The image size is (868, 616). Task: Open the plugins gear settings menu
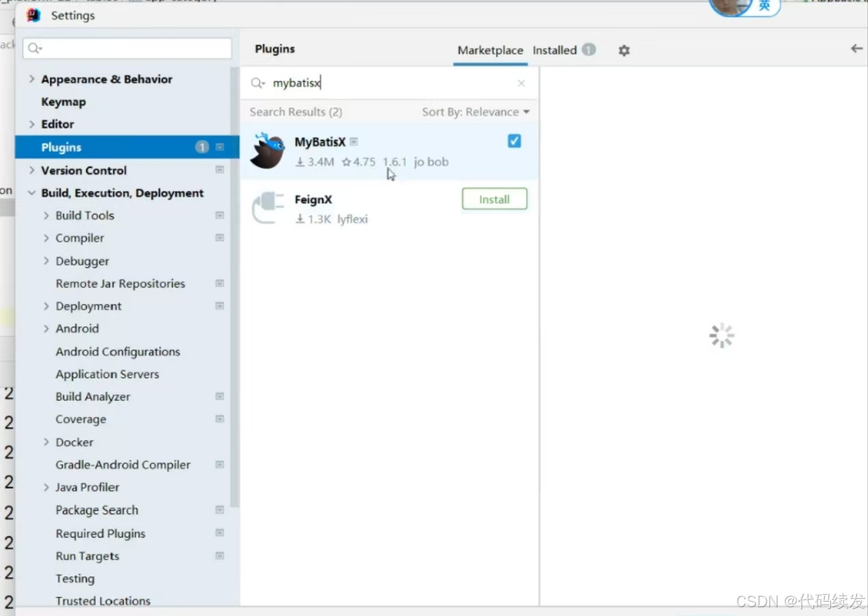(624, 50)
